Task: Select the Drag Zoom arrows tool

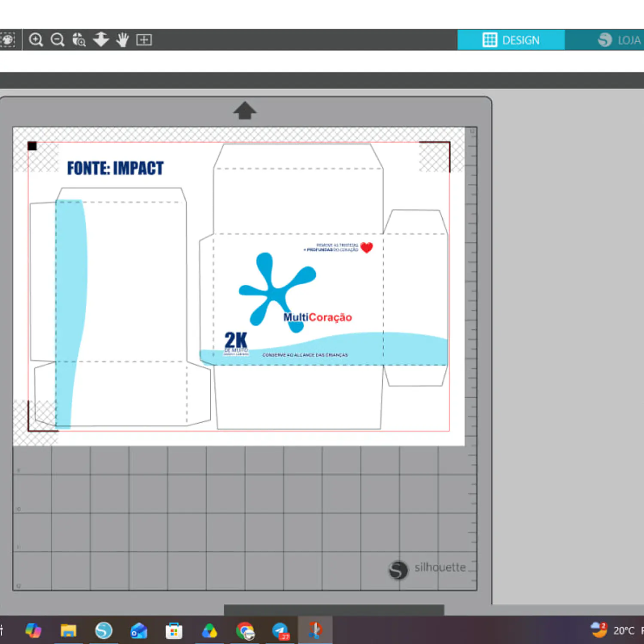Action: [x=101, y=39]
